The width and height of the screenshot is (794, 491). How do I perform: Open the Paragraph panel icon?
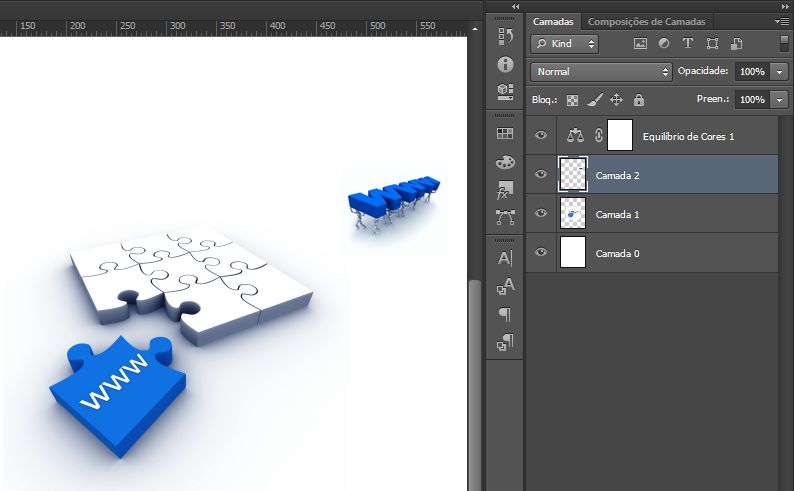[505, 314]
